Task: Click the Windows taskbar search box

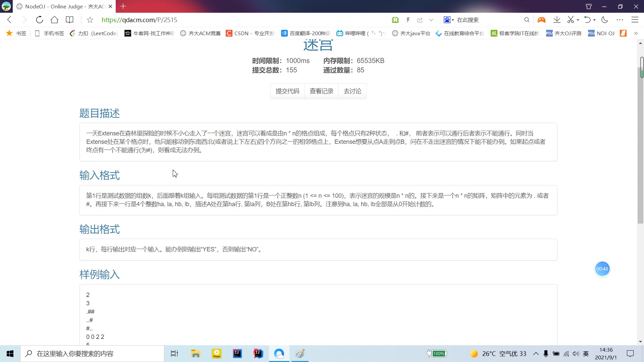Action: [92, 354]
